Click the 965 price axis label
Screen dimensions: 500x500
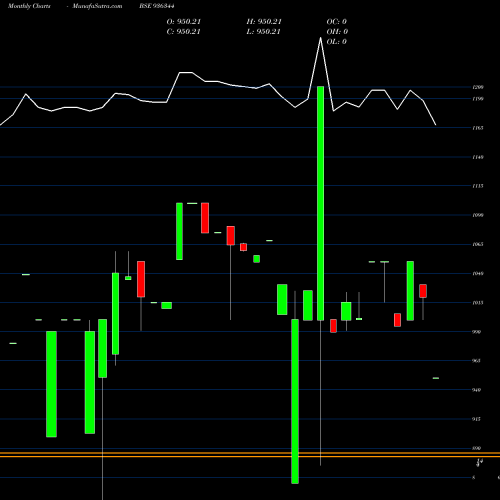click(x=477, y=361)
